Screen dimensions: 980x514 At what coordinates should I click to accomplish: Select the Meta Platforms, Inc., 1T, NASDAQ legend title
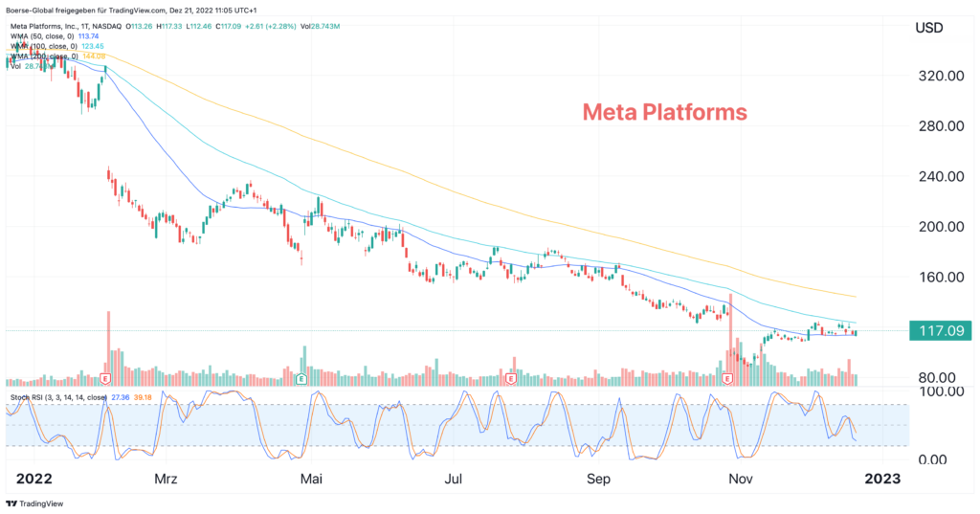tap(66, 26)
